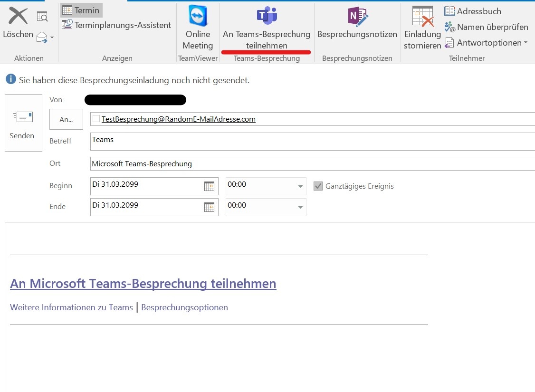This screenshot has height=392, width=535.
Task: Open the Beginn date calendar picker
Action: click(x=209, y=186)
